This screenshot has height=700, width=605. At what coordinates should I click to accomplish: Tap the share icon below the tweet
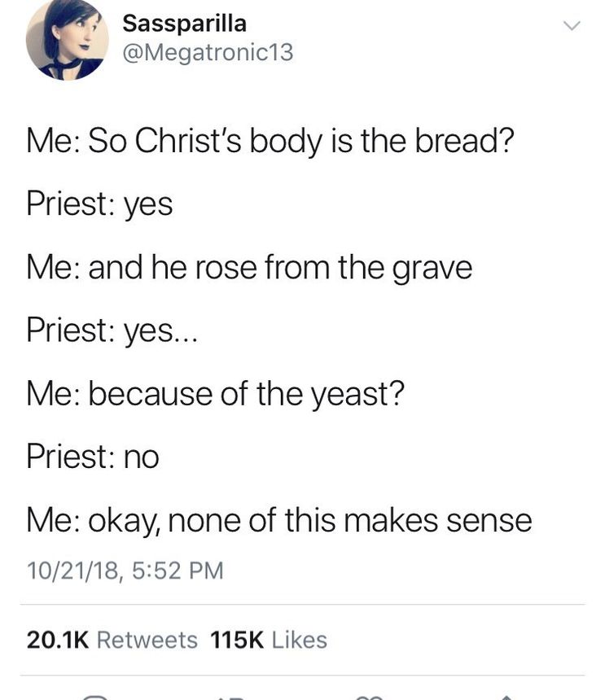[x=506, y=698]
